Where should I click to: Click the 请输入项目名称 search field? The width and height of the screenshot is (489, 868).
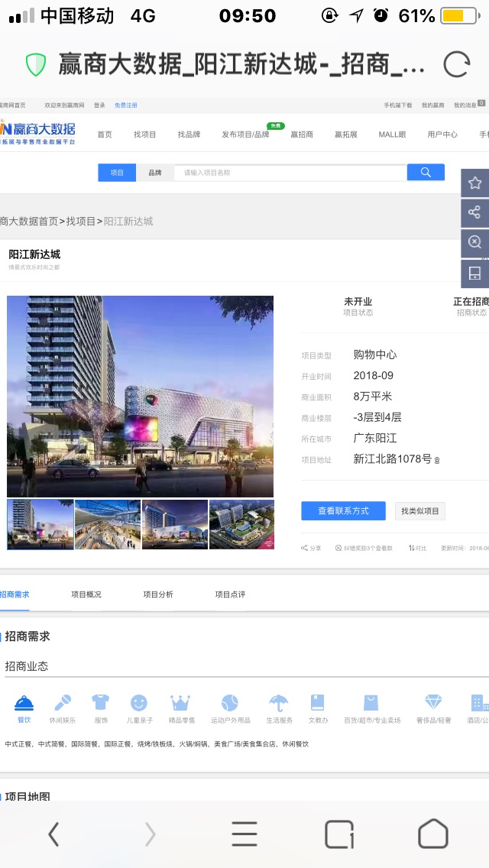point(290,173)
